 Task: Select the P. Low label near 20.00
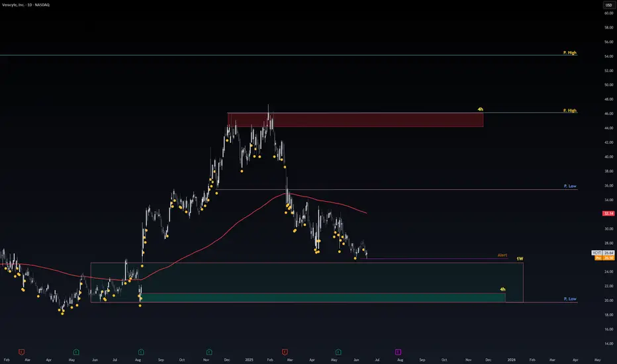pos(570,298)
